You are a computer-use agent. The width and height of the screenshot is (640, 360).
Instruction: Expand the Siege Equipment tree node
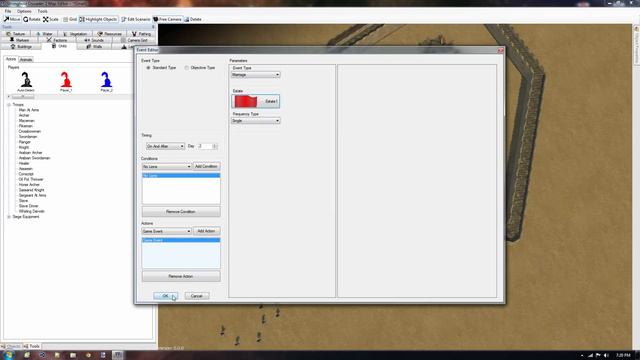9,217
